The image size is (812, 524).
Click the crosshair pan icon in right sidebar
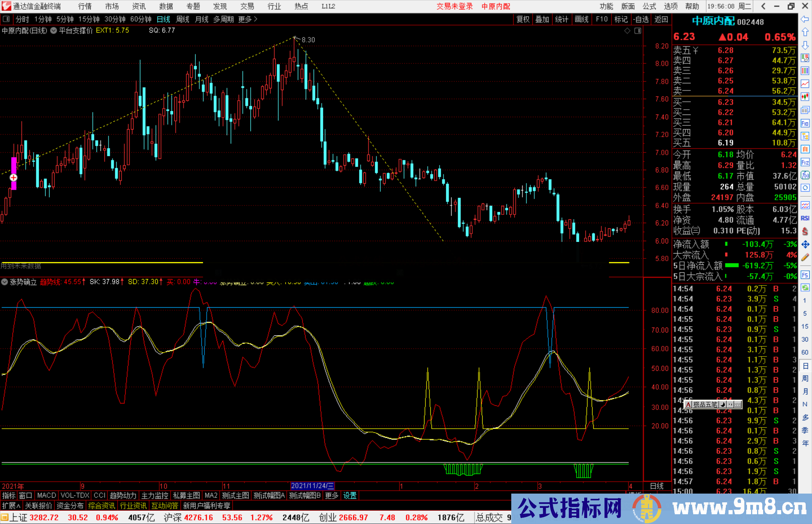point(805,244)
